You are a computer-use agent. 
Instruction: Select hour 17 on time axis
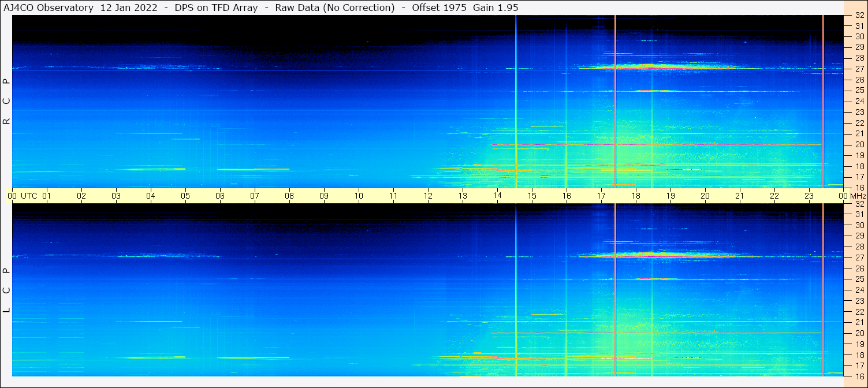(x=601, y=196)
